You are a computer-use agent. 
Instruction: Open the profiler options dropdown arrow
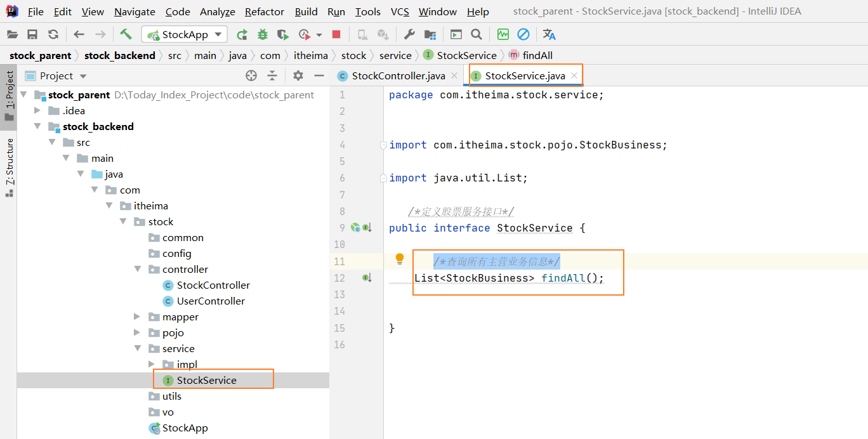[319, 35]
